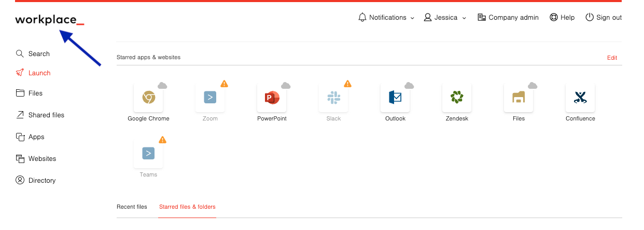Select the Starred files & folders tab
Viewport: 644px width, 230px height.
click(x=187, y=207)
